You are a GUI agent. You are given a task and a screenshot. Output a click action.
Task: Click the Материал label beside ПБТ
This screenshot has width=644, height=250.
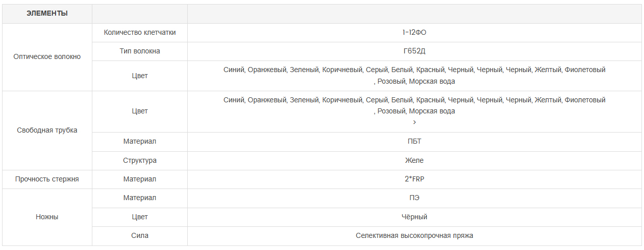click(x=140, y=142)
